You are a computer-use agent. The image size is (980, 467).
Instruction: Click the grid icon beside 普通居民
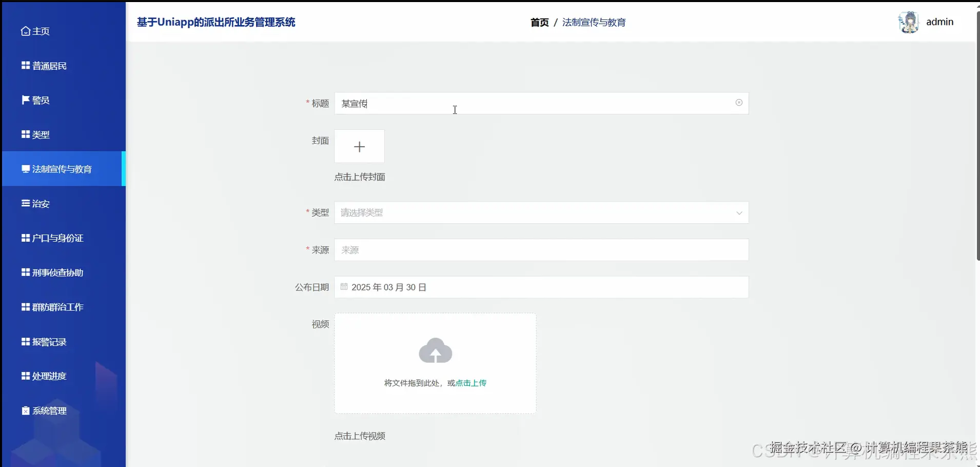tap(26, 65)
